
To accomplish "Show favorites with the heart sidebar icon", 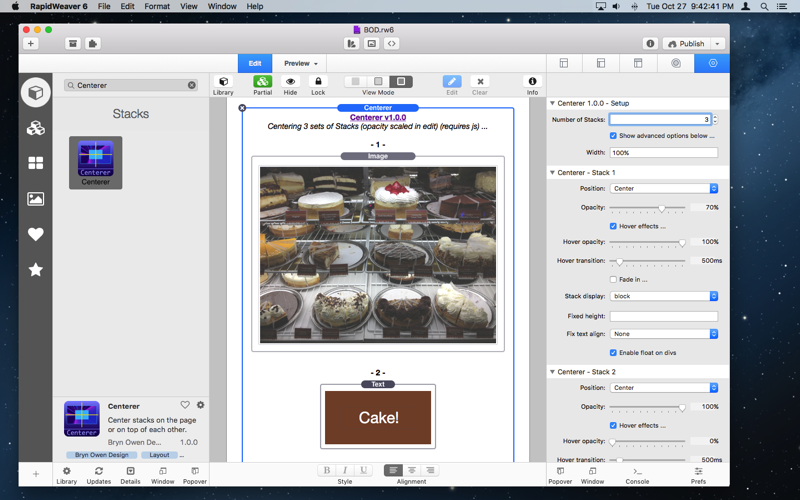I will [35, 234].
